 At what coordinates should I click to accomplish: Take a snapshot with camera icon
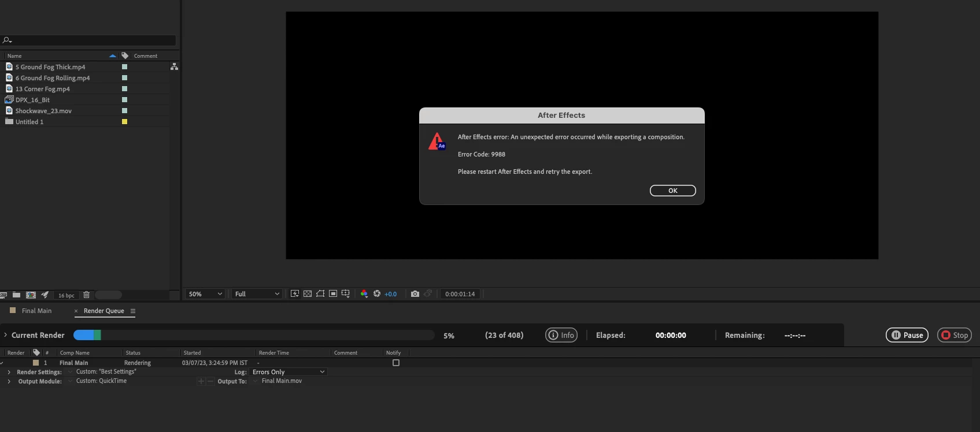tap(415, 293)
